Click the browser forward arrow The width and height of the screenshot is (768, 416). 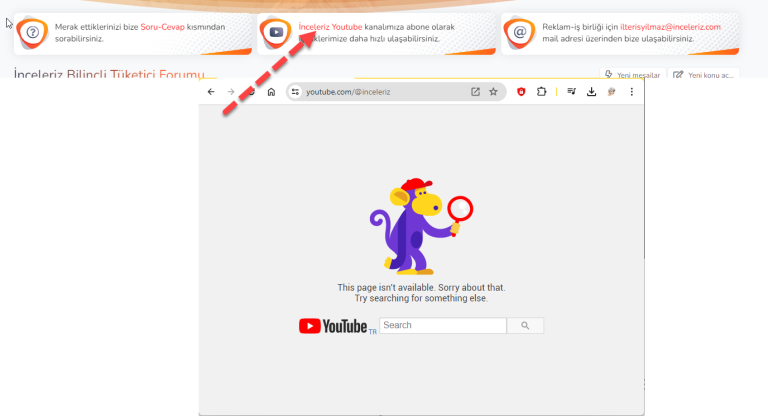(231, 92)
